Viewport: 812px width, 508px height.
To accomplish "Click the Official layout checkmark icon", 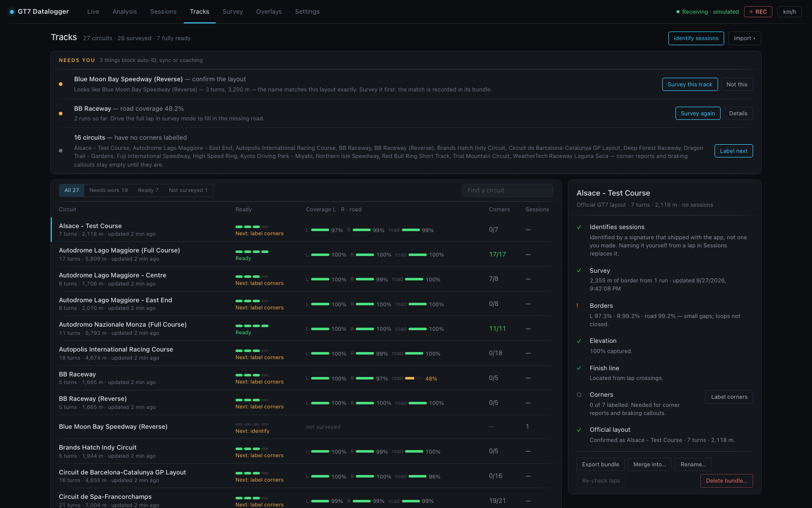I will (579, 430).
